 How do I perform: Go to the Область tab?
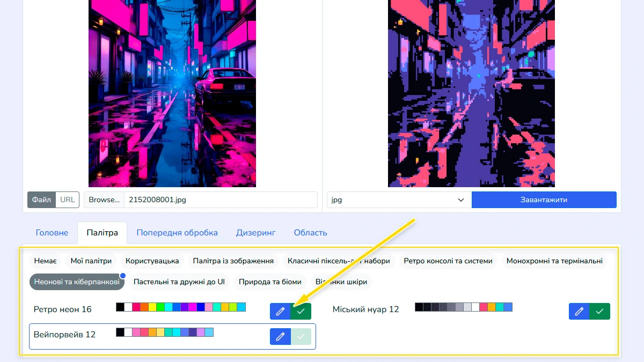[x=310, y=233]
